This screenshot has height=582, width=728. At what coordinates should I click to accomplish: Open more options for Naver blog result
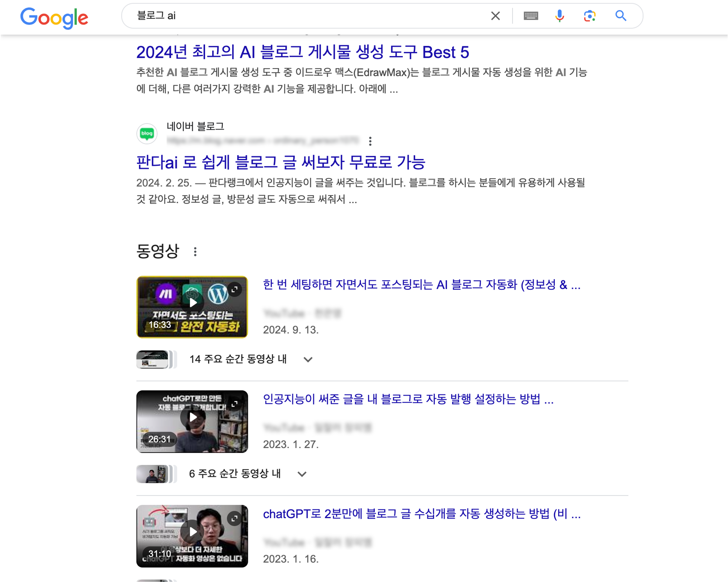[370, 141]
